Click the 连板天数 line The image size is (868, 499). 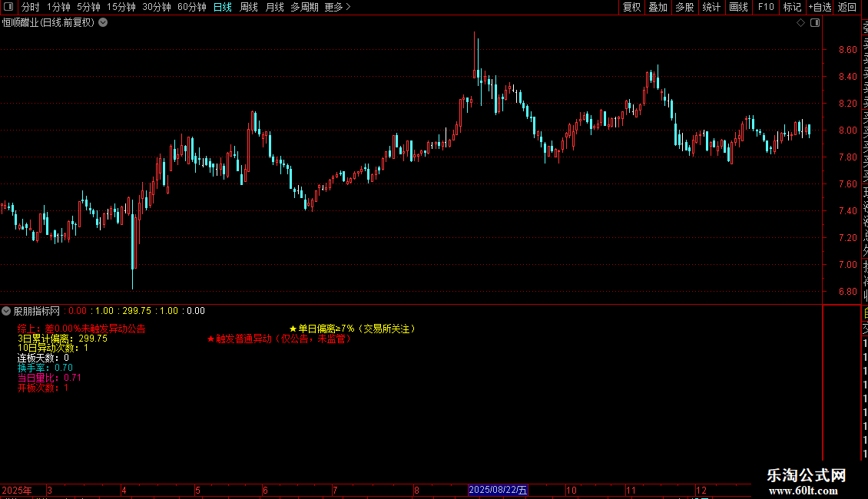(x=43, y=358)
